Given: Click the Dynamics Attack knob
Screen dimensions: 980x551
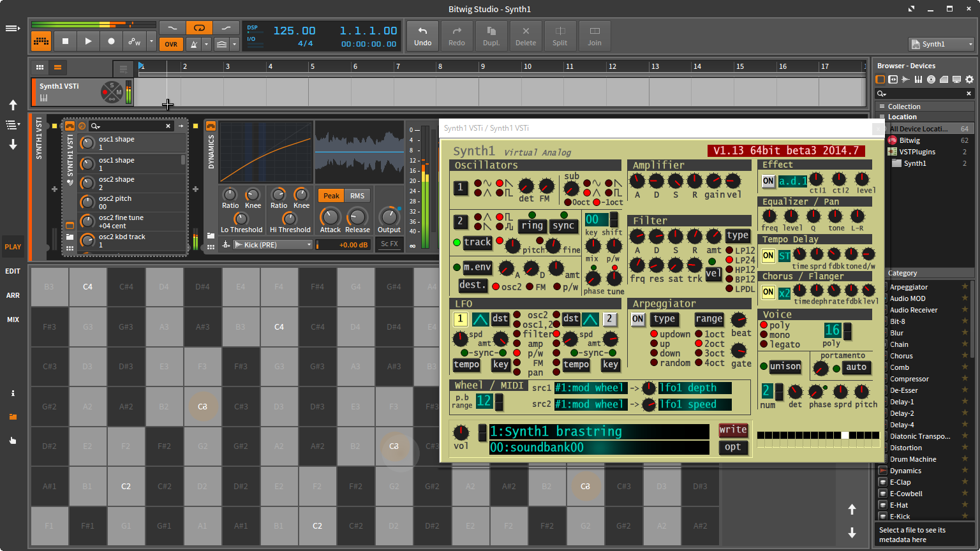Looking at the screenshot, I should pos(330,217).
